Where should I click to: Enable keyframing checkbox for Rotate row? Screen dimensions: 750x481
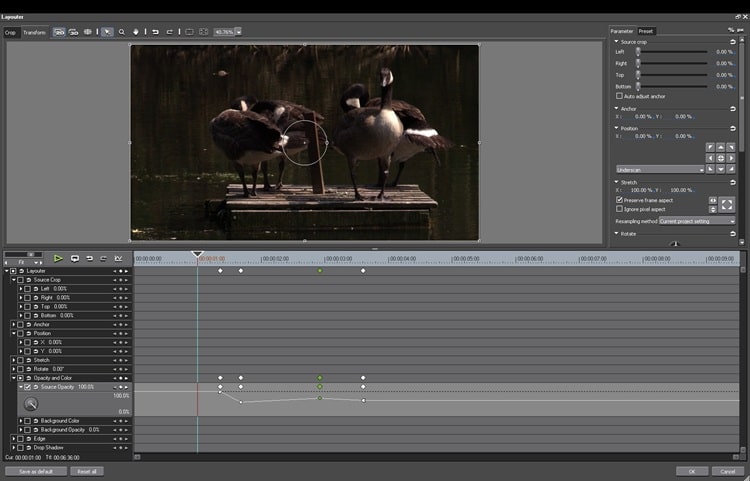(21, 369)
